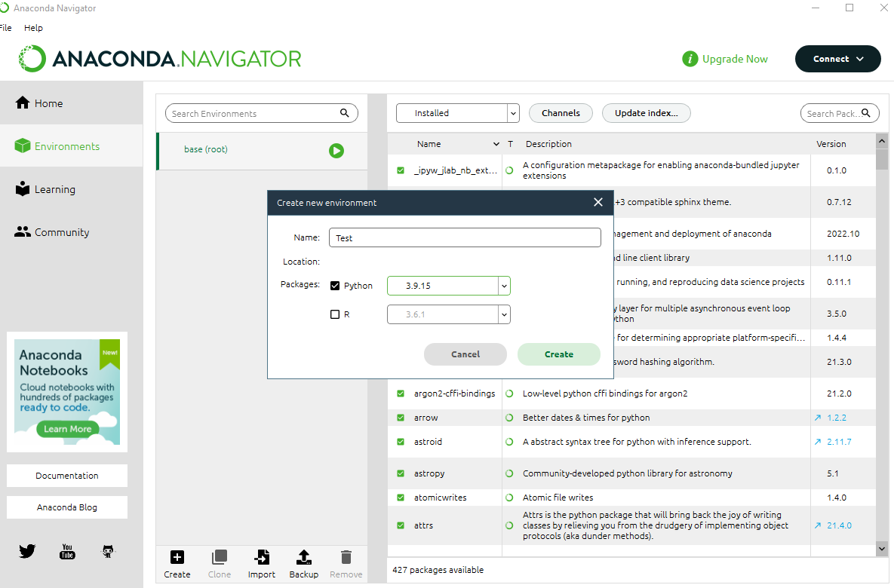
Task: Toggle the astroid package checkbox
Action: 401,442
